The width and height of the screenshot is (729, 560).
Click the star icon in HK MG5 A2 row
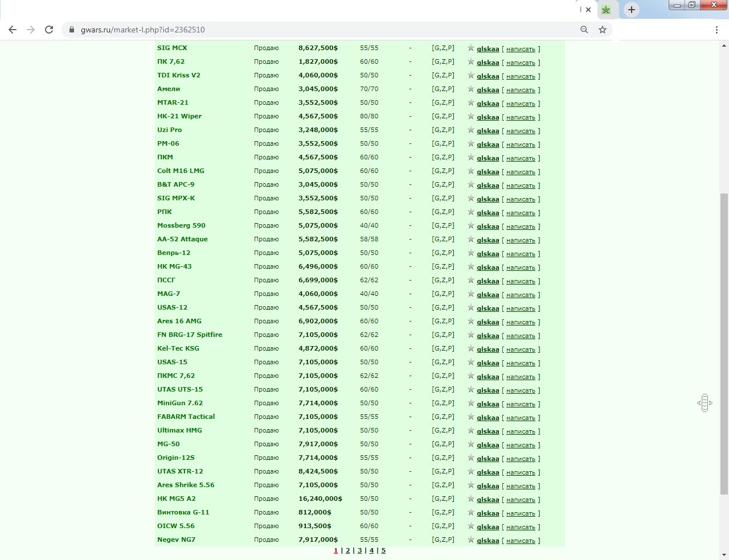click(471, 499)
